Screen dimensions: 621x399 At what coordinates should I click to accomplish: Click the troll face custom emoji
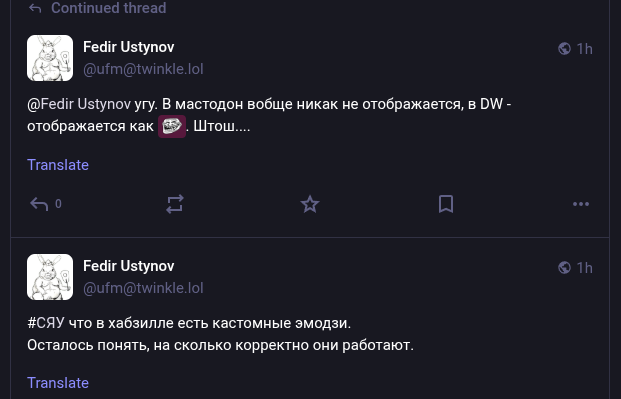click(172, 126)
